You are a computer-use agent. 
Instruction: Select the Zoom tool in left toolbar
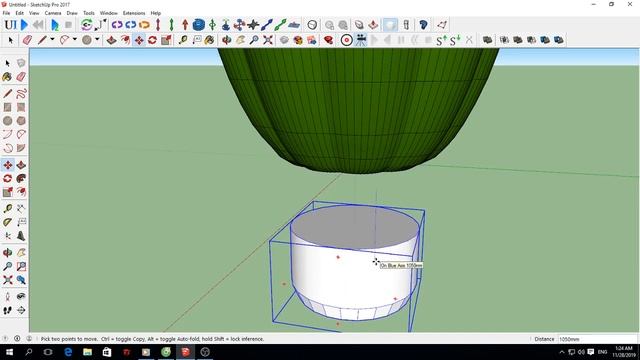8,266
